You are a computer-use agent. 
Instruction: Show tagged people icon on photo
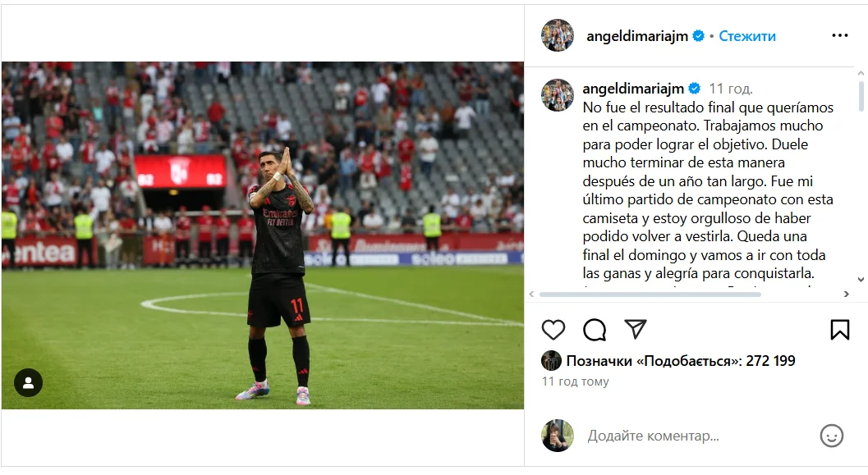click(28, 382)
